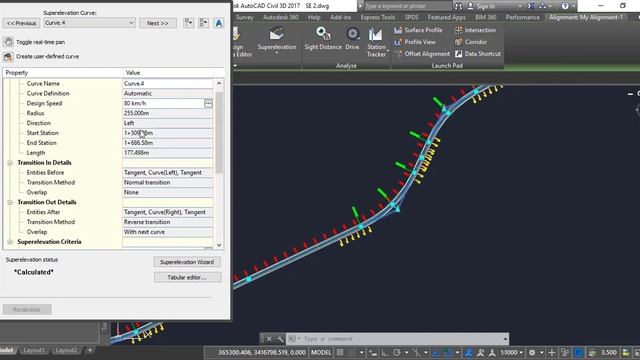Click the binoculars search icon
This screenshot has width=640, height=360.
coord(458,6)
